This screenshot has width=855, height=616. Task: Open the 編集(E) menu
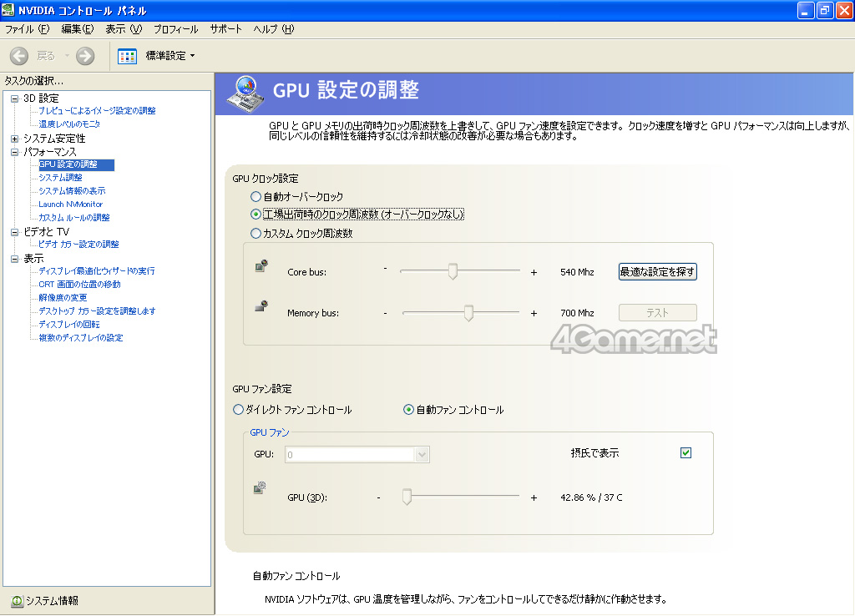coord(78,29)
